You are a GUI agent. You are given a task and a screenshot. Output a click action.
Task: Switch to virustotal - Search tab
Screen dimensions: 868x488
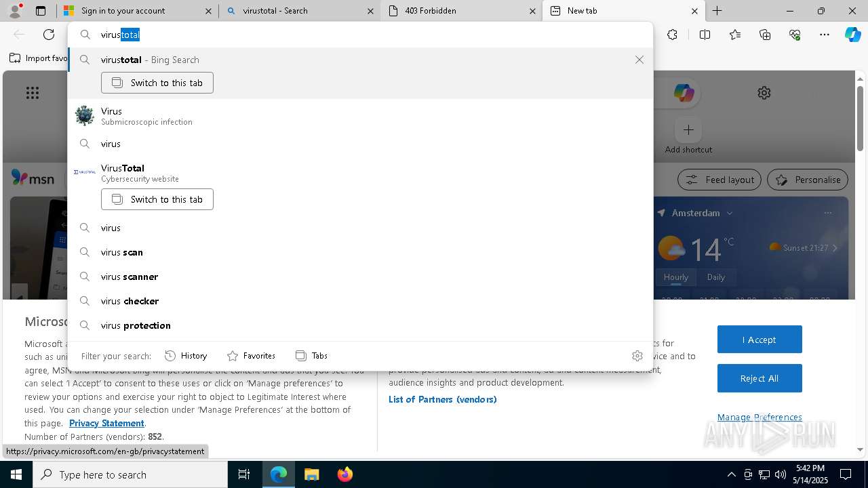tap(299, 11)
